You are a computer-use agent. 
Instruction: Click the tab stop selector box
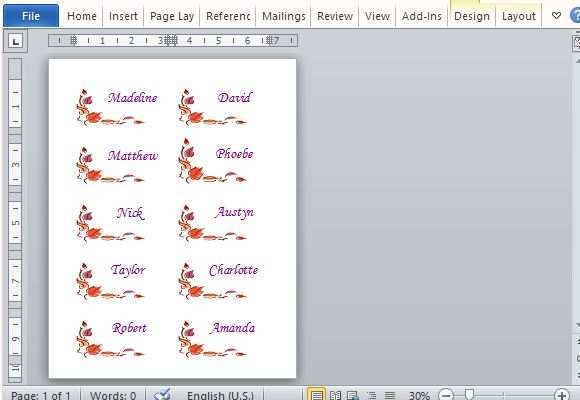click(15, 41)
